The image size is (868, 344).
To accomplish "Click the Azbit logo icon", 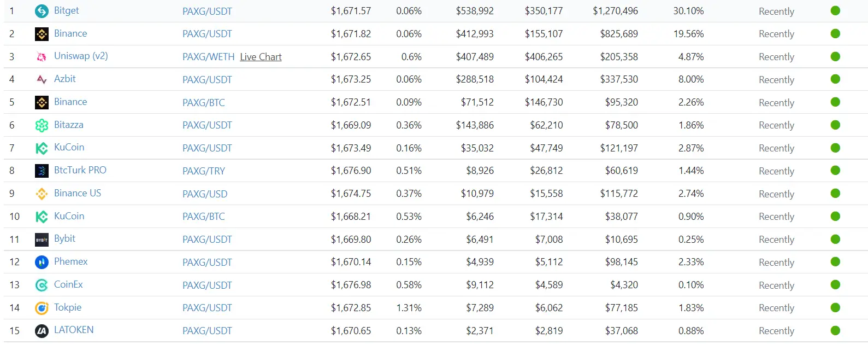I will [x=42, y=79].
